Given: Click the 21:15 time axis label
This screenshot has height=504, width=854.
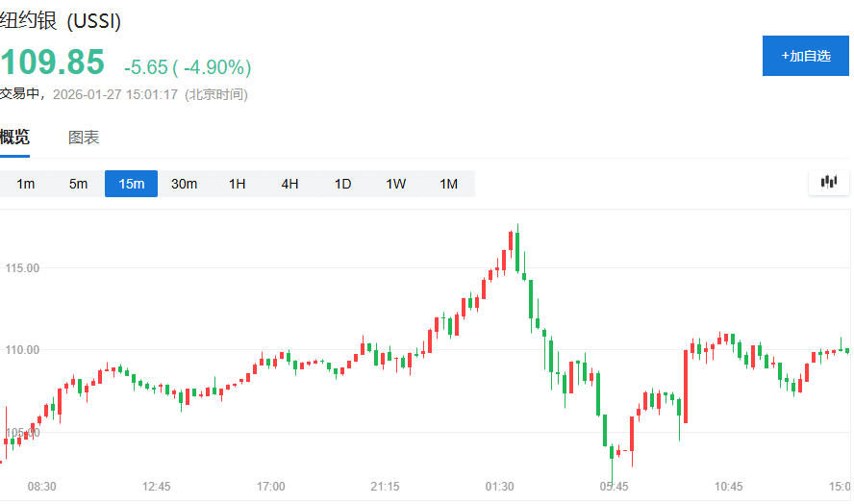Looking at the screenshot, I should (x=385, y=487).
